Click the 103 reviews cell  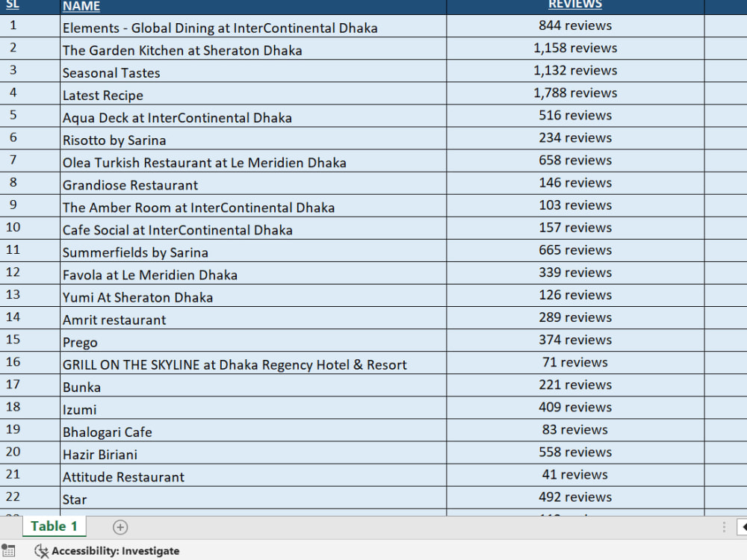tap(575, 206)
